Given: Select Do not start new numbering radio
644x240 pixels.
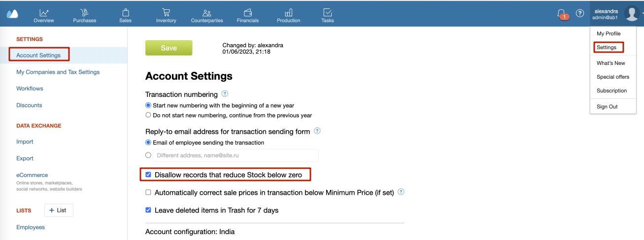Looking at the screenshot, I should tap(148, 115).
